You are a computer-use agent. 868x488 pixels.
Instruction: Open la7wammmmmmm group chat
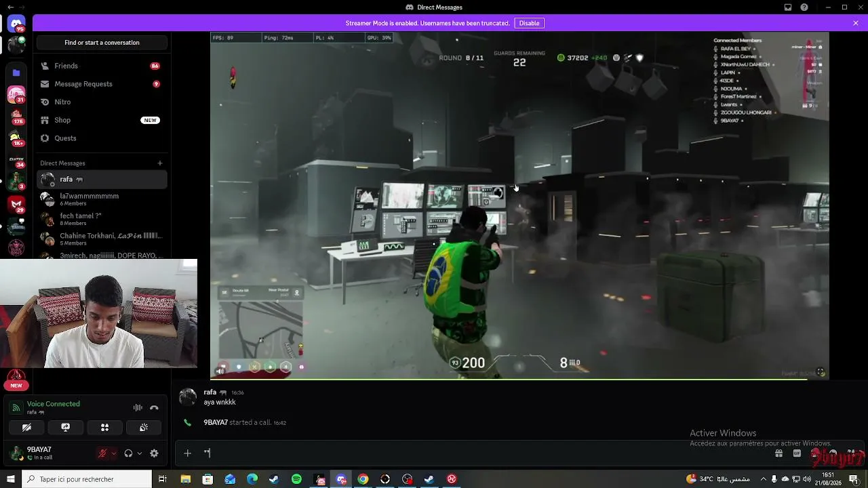pos(102,199)
